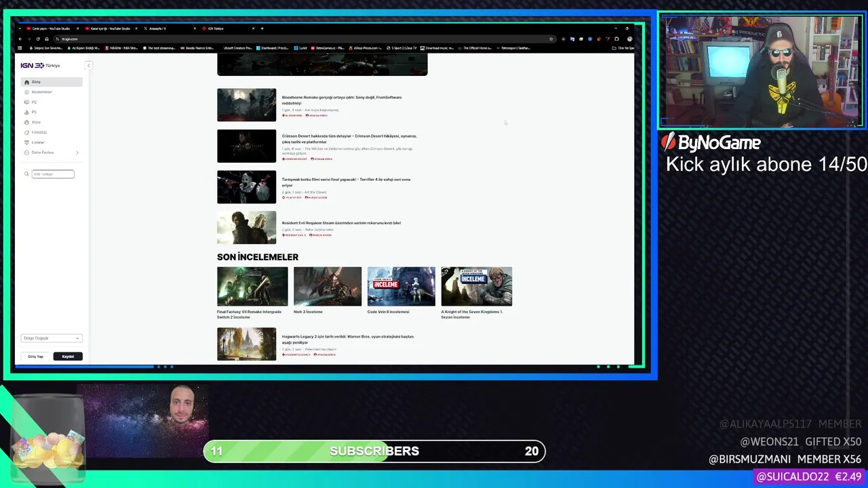Click the Kaydol button
This screenshot has height=488, width=868.
(68, 357)
